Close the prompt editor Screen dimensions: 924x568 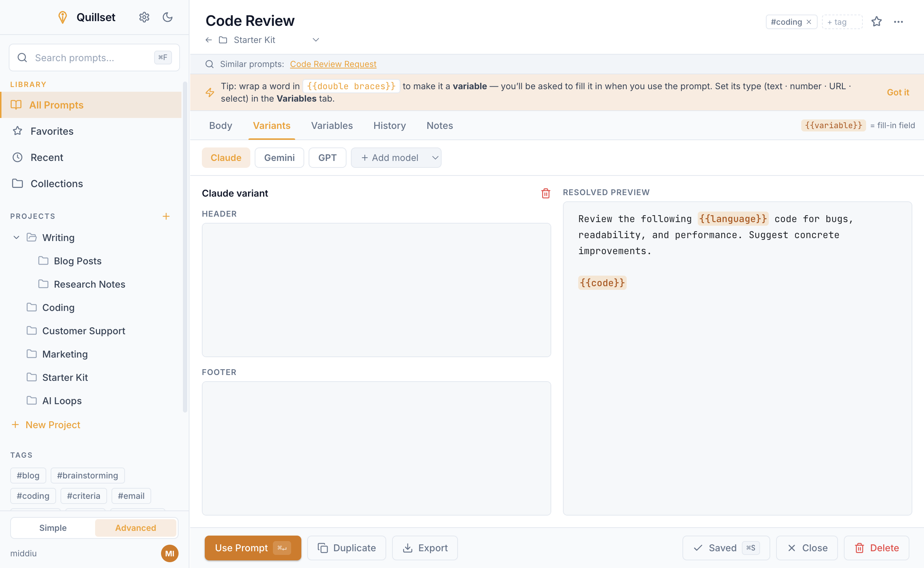tap(807, 548)
